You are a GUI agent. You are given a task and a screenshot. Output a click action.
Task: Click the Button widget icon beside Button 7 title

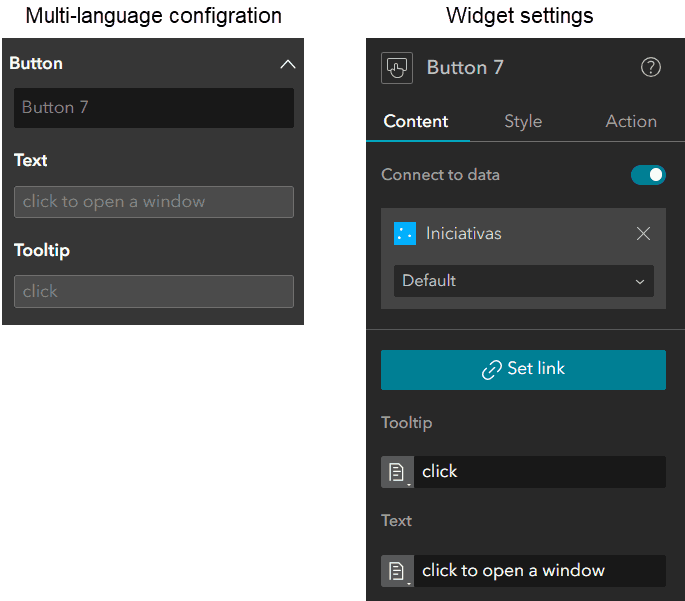click(x=397, y=68)
